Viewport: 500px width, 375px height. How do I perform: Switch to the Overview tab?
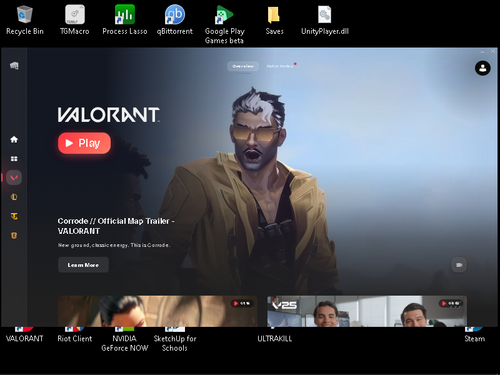tap(243, 66)
